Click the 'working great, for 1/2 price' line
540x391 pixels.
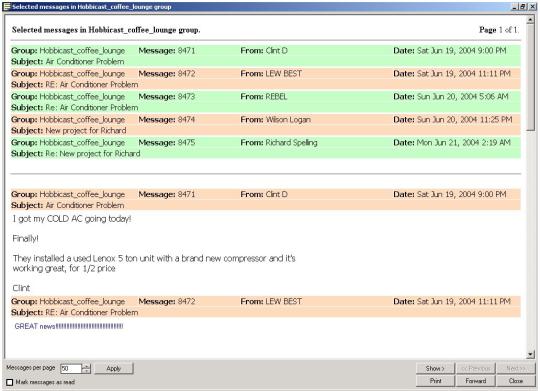[64, 268]
